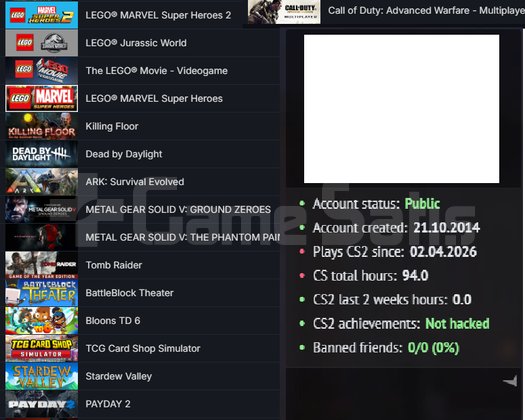Select 'PAYDAY 2' title text
The image size is (525, 420).
point(108,404)
